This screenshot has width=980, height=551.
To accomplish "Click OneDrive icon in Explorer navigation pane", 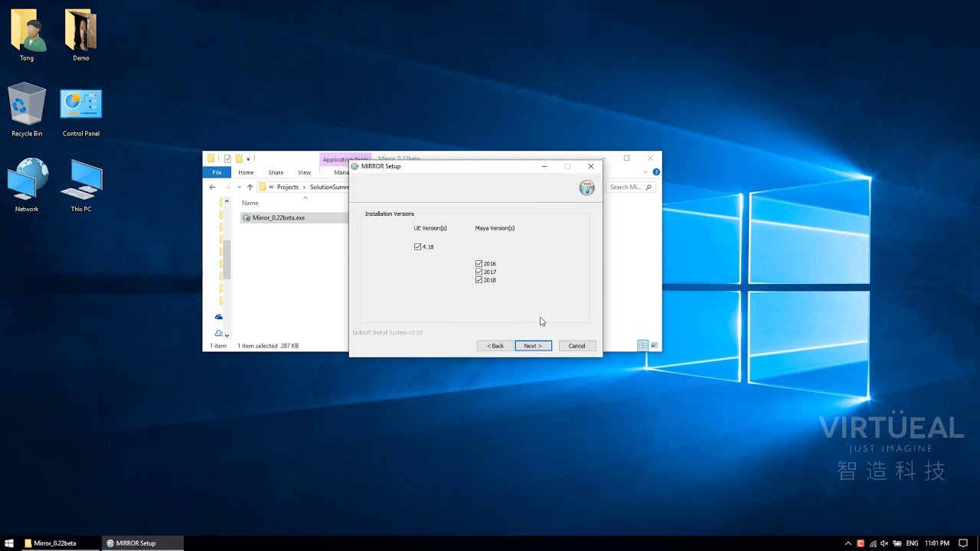I will click(x=219, y=317).
